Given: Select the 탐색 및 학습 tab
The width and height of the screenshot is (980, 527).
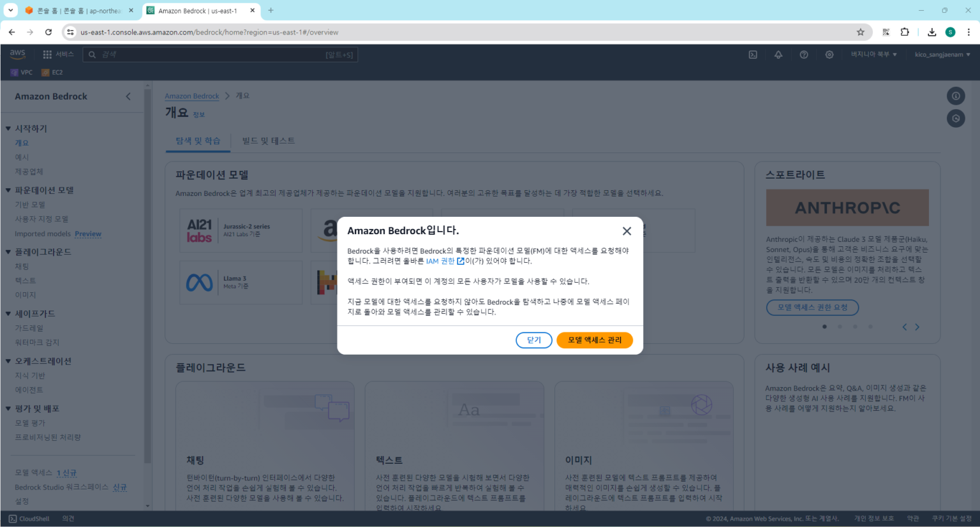Looking at the screenshot, I should [x=198, y=141].
